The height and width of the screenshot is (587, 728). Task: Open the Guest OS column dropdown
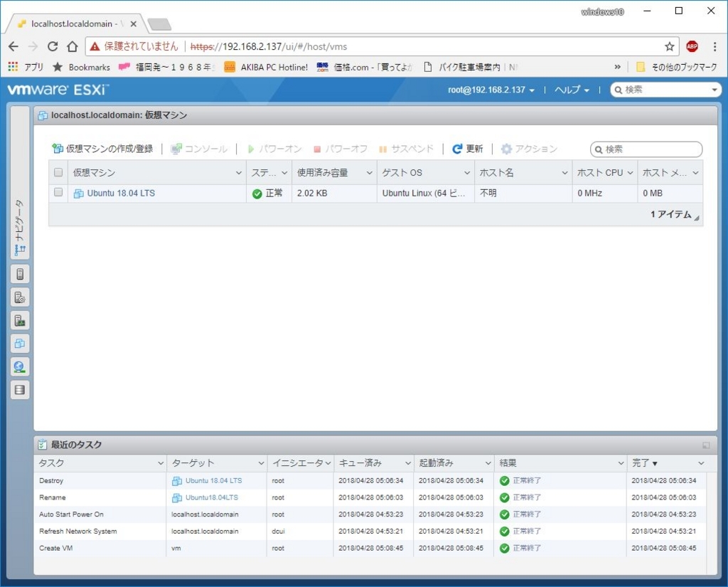point(467,173)
